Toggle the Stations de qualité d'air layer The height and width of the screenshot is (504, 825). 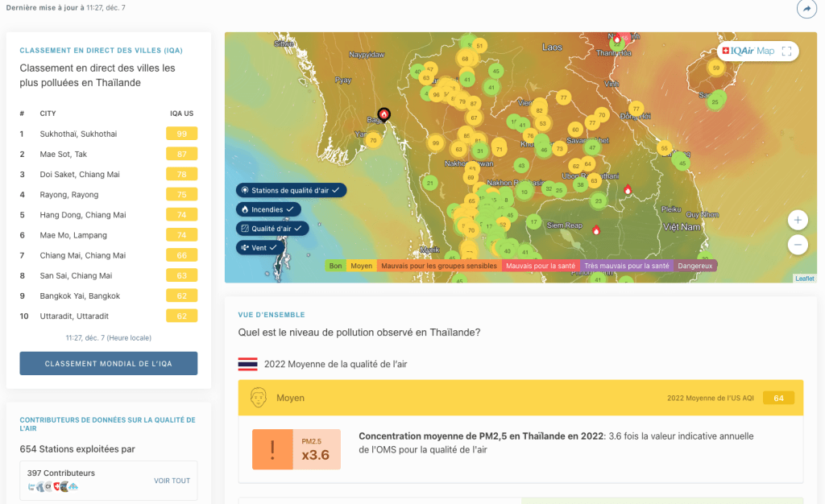[x=292, y=190]
